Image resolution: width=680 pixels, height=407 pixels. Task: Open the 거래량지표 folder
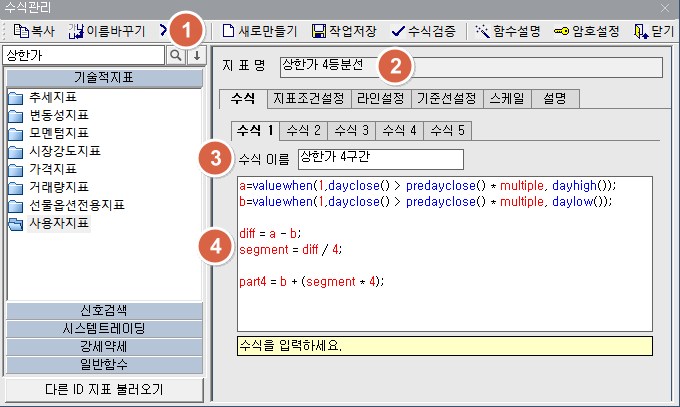coord(49,187)
